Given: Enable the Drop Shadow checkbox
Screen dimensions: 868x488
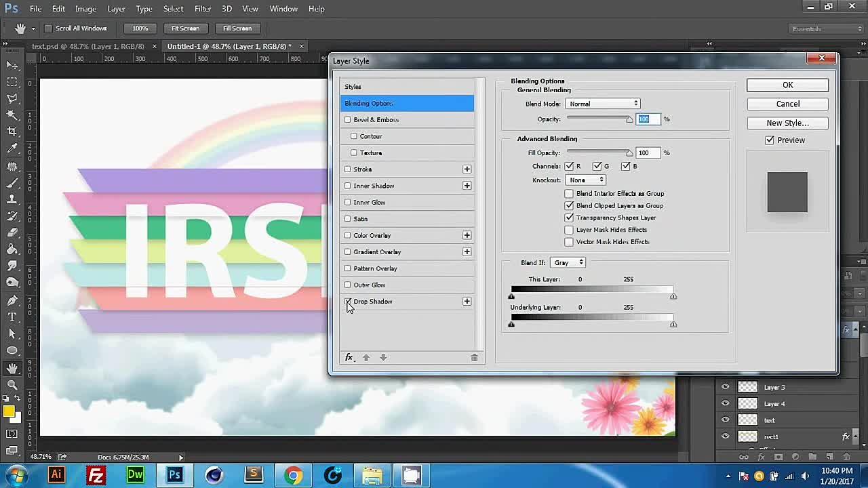Looking at the screenshot, I should coord(348,301).
